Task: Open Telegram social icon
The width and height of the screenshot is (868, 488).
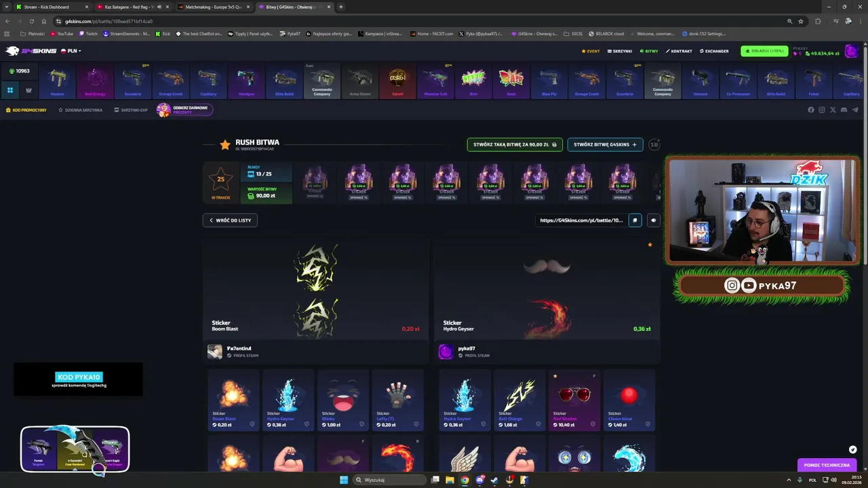Action: pyautogui.click(x=854, y=110)
